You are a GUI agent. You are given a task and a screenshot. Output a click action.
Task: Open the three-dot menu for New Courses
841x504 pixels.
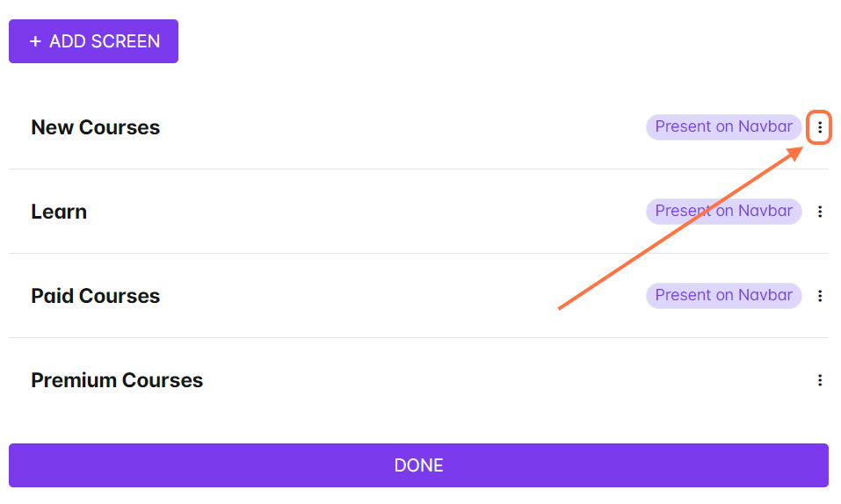[x=820, y=127]
